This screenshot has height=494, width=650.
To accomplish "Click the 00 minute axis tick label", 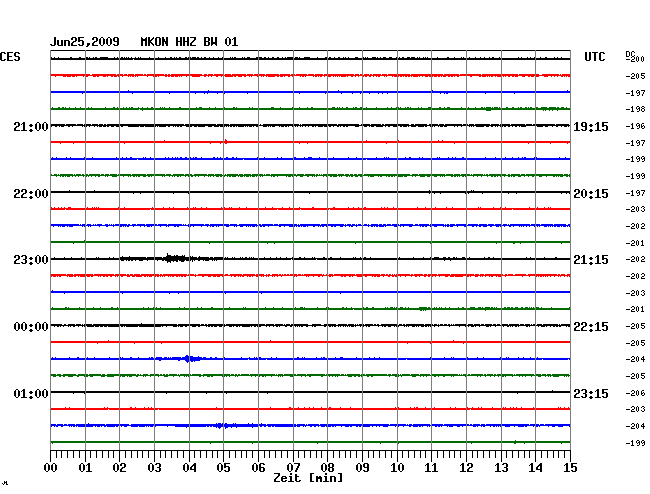I will (x=51, y=467).
